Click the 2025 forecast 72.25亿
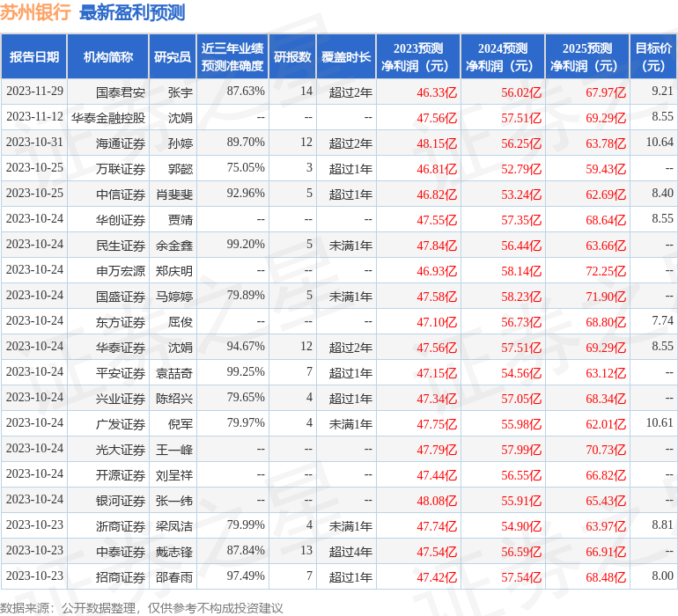 coord(606,271)
